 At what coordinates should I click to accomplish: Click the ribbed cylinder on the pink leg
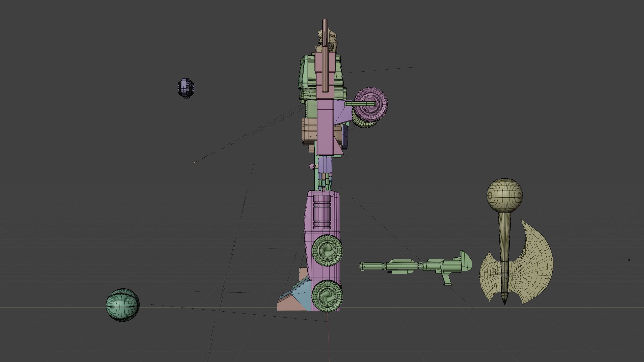pyautogui.click(x=322, y=212)
